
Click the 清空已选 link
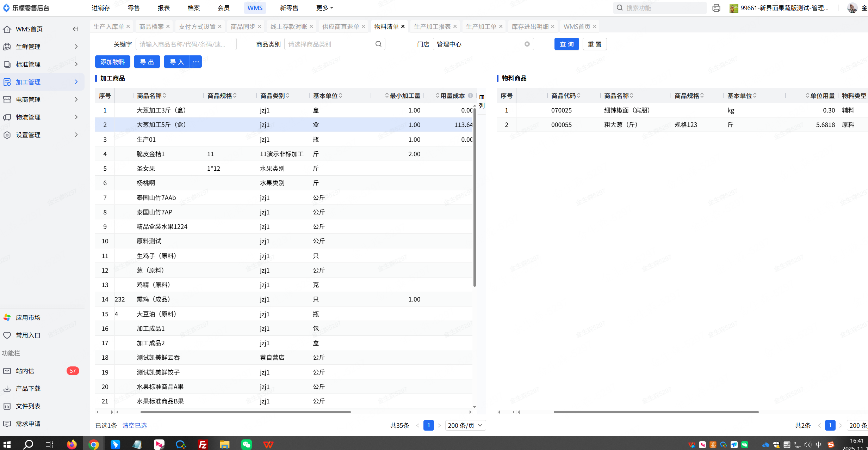click(135, 425)
